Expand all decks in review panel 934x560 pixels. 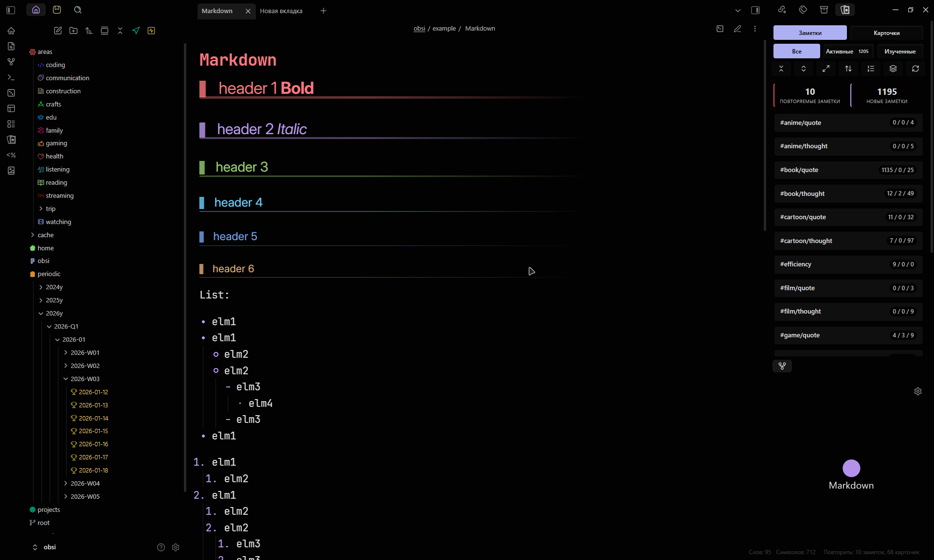[804, 69]
